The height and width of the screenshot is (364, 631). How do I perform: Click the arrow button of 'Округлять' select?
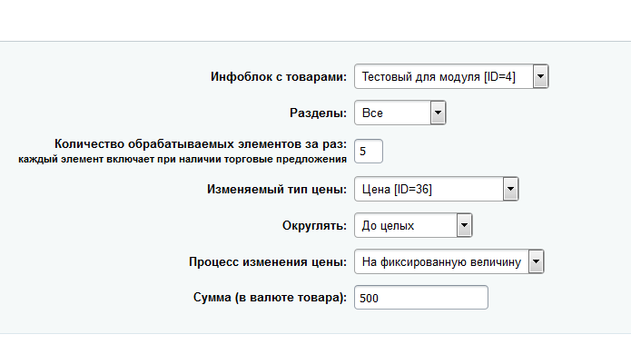(464, 225)
